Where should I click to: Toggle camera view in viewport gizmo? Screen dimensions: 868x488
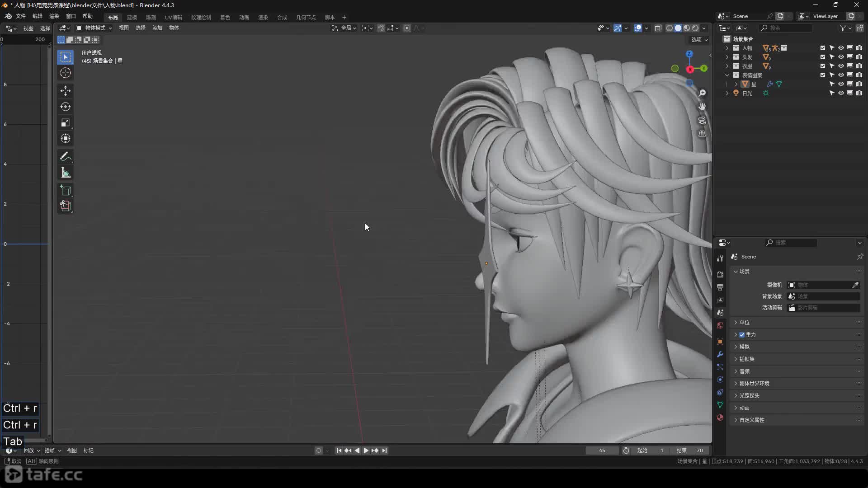[x=702, y=120]
